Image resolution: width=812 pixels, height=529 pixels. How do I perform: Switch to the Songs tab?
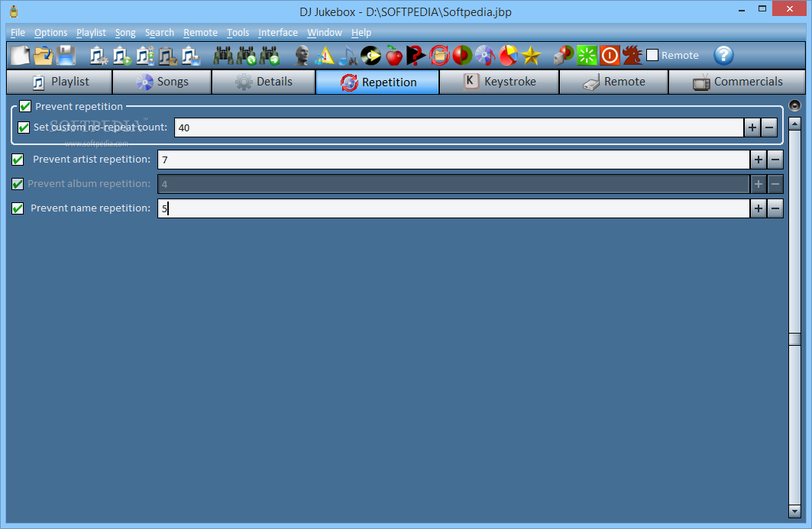tap(162, 82)
